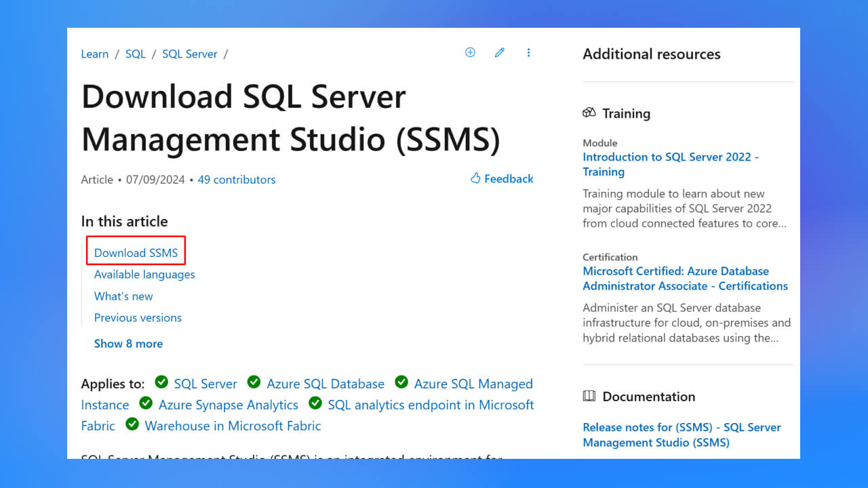Click the Download SQL Server Management Studio title
Viewport: 868px width, 488px height.
[x=291, y=118]
